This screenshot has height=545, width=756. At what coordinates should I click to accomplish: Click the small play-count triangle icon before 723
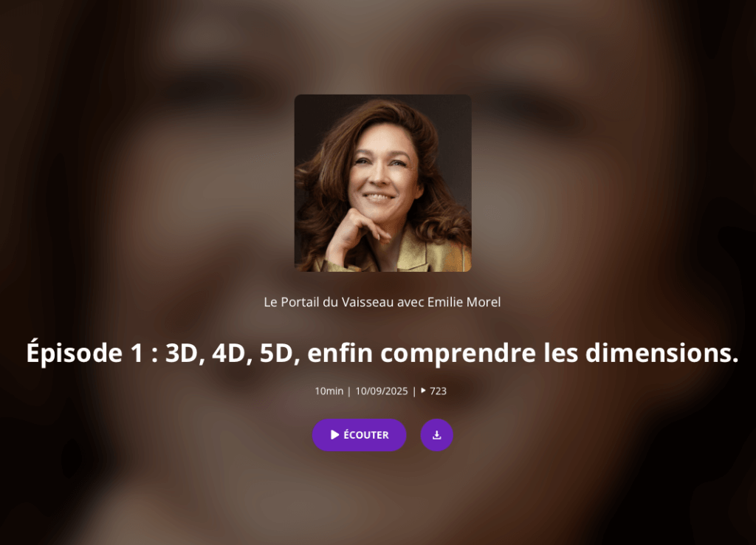coord(423,391)
